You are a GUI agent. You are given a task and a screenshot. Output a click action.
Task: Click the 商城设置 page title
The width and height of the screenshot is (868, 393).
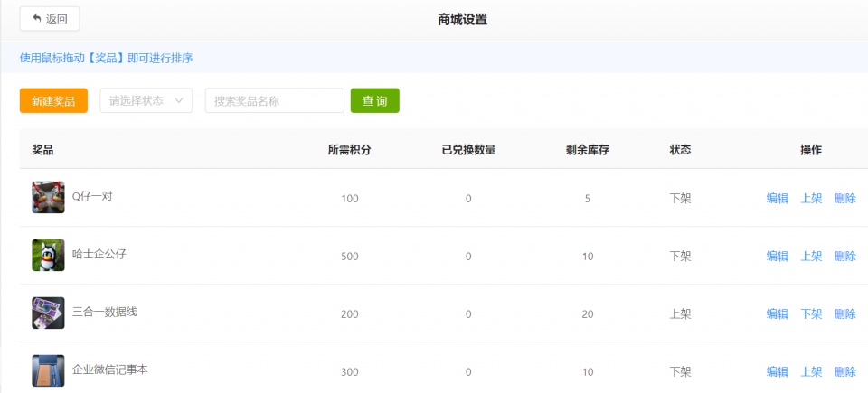pos(462,19)
